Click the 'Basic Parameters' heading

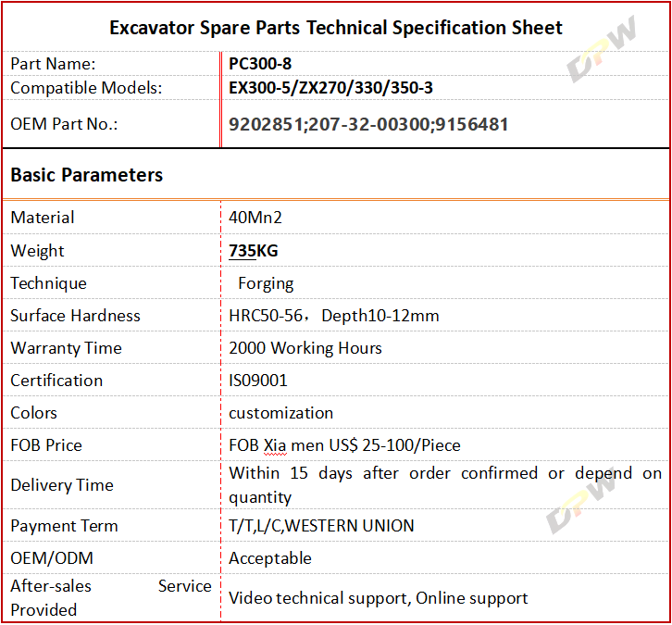pyautogui.click(x=87, y=175)
